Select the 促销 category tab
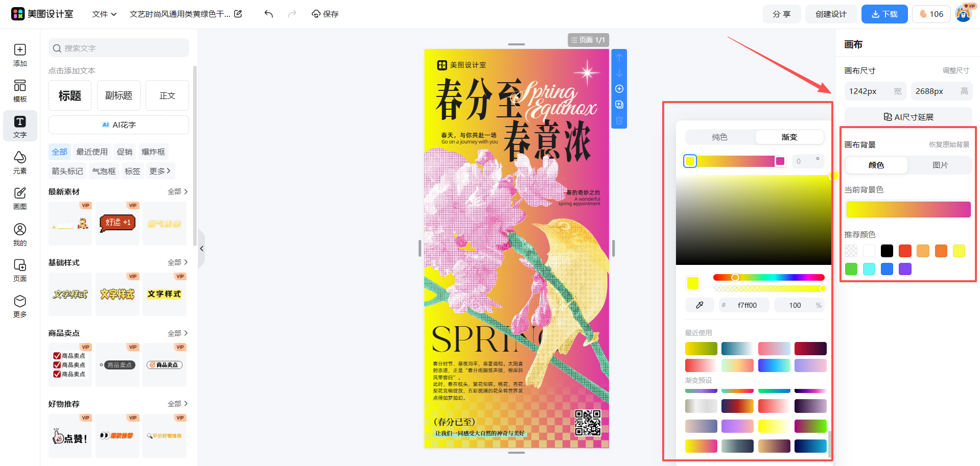The height and width of the screenshot is (466, 980). (x=125, y=152)
